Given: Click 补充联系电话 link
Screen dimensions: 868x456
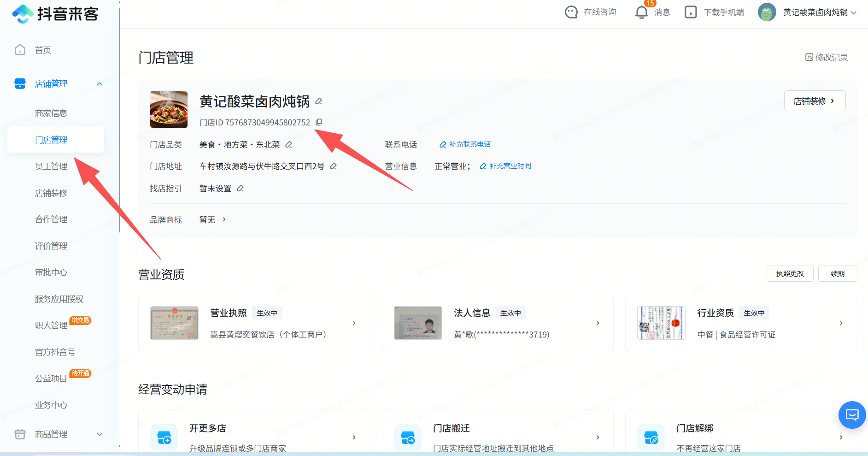Looking at the screenshot, I should (x=465, y=144).
